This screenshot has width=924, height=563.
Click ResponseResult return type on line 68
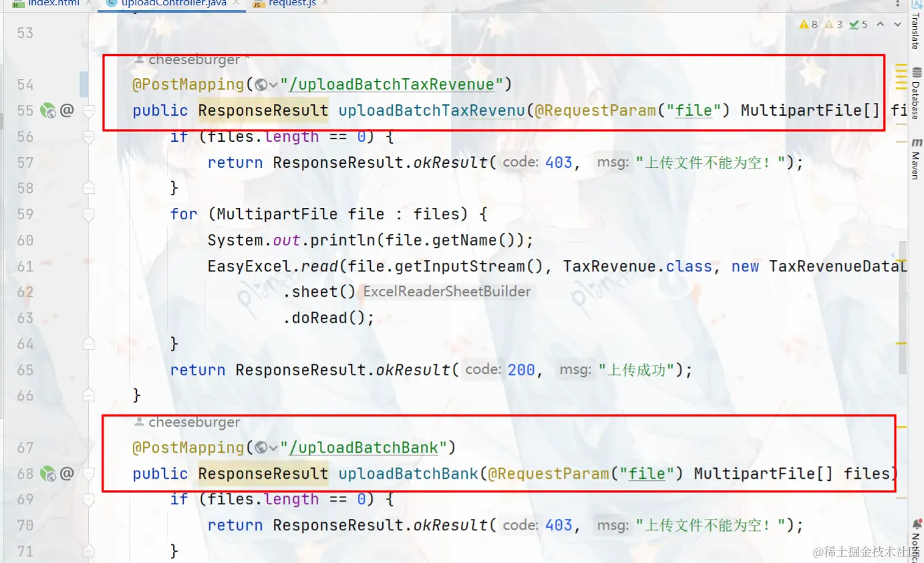pyautogui.click(x=263, y=474)
